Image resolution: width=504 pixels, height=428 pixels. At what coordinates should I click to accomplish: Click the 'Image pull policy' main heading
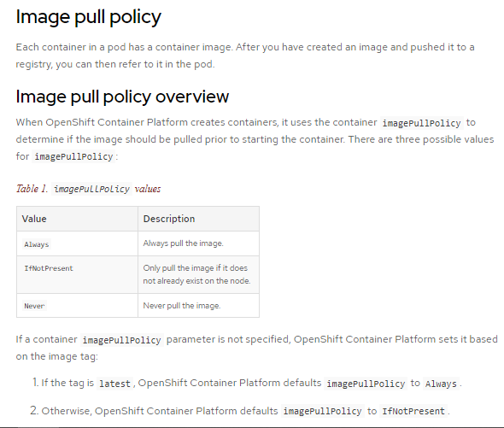click(x=88, y=17)
